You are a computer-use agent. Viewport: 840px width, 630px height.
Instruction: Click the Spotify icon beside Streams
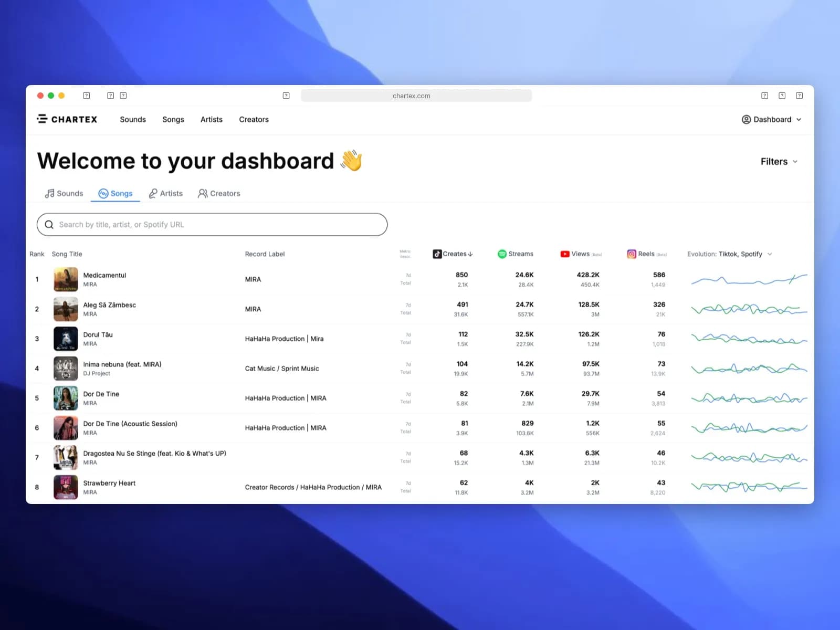(503, 254)
